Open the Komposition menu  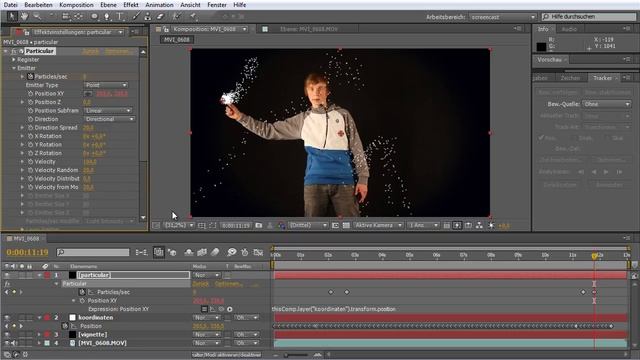click(x=76, y=5)
